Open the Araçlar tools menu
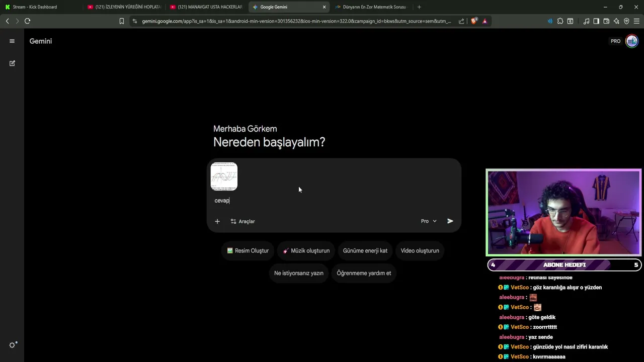 pyautogui.click(x=243, y=221)
